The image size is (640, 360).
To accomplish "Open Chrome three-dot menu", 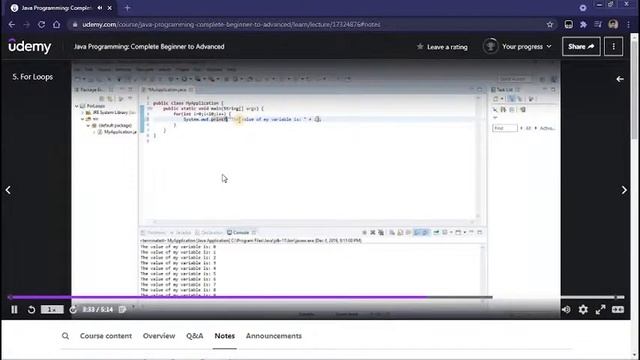I will point(628,24).
